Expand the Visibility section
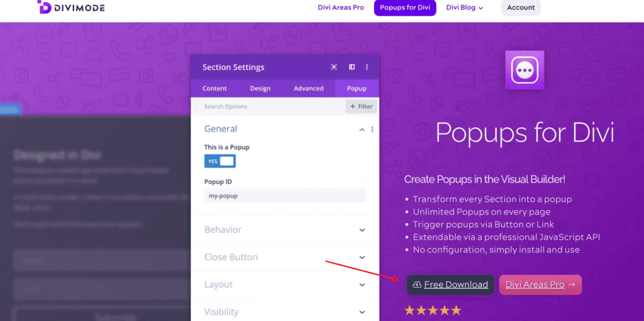This screenshot has height=321, width=644. (x=285, y=312)
